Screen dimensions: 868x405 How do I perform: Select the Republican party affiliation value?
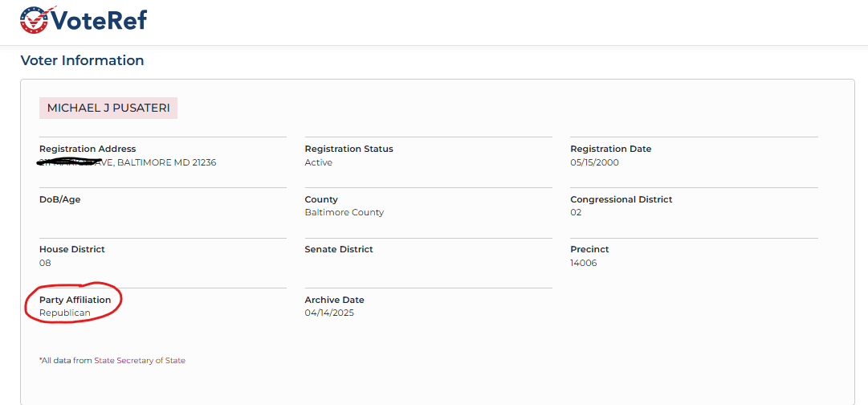pyautogui.click(x=65, y=313)
